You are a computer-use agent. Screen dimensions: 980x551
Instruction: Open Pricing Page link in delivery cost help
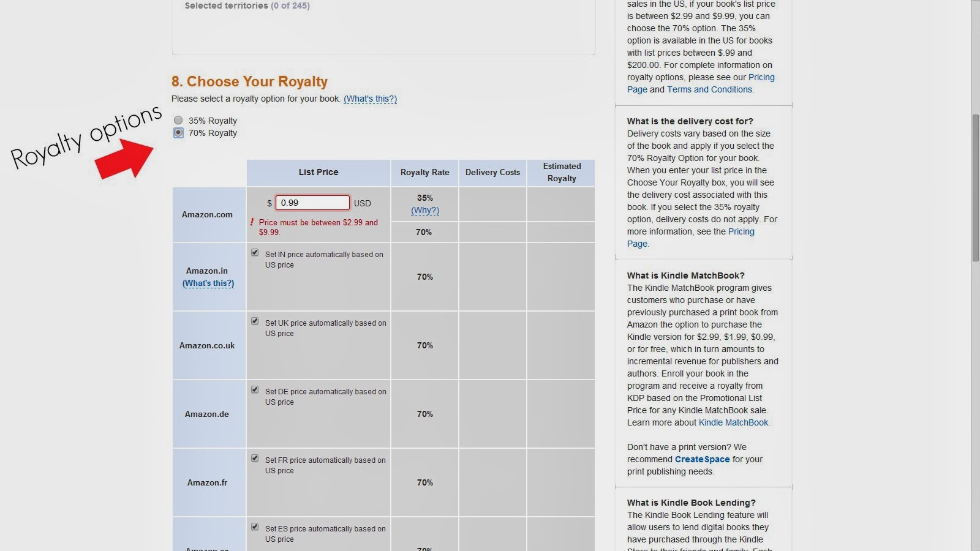click(691, 238)
